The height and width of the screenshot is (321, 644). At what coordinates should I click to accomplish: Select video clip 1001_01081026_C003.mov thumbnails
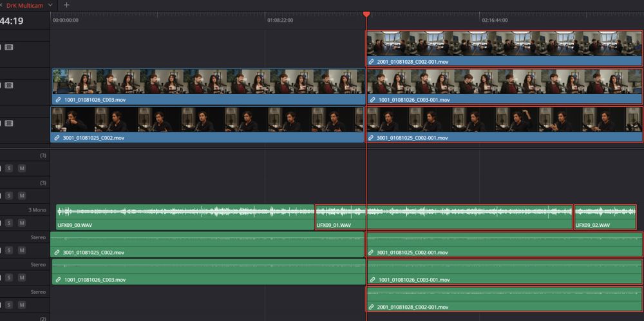(209, 81)
